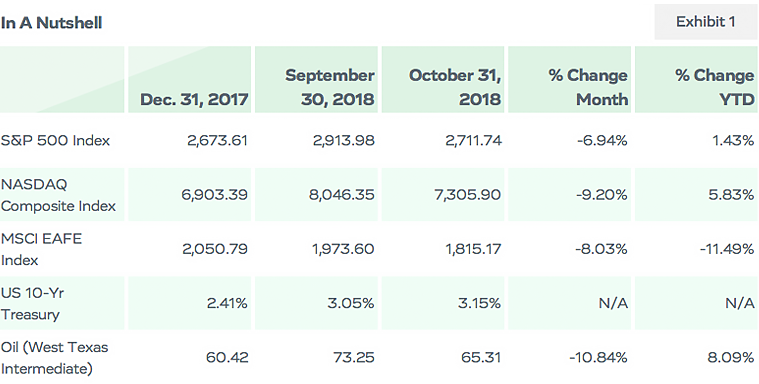Select the October 31, 2018 column header

(455, 87)
